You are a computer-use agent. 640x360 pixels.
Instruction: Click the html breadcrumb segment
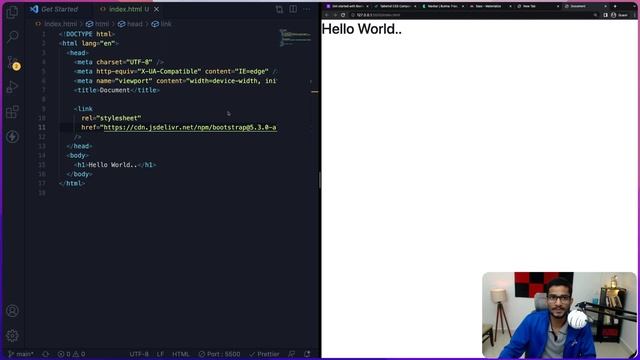coord(98,24)
